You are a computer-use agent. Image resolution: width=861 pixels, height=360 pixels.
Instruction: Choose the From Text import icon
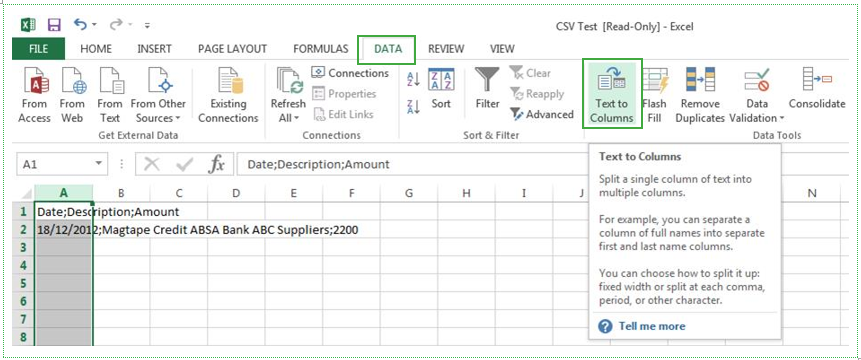point(110,80)
